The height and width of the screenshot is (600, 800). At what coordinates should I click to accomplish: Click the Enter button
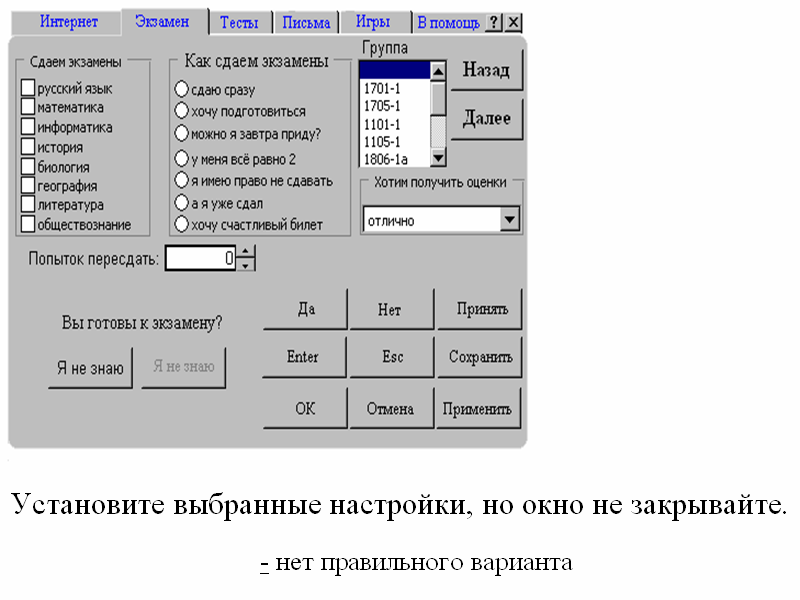pos(305,357)
